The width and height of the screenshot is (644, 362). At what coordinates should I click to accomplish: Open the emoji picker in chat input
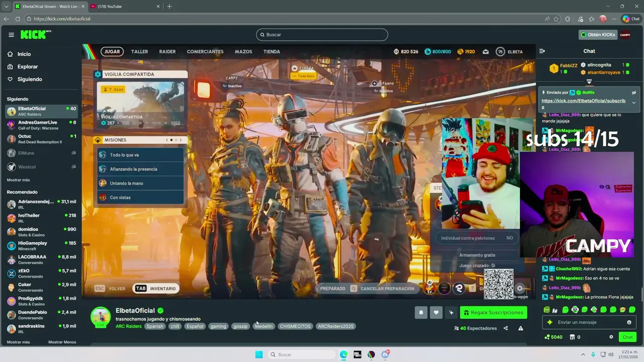click(x=629, y=322)
